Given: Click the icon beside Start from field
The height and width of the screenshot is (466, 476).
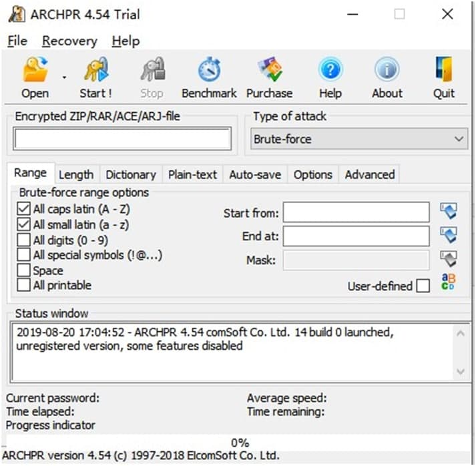Looking at the screenshot, I should [449, 211].
